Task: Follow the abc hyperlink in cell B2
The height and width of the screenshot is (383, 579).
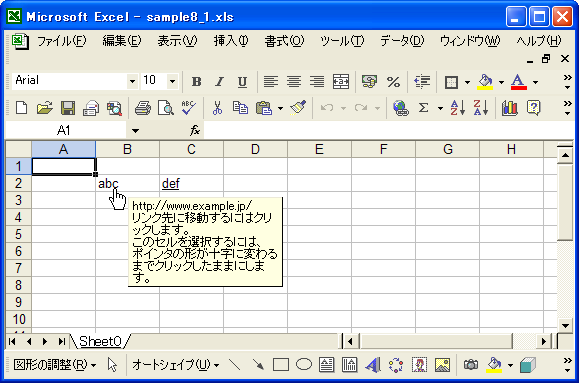Action: click(x=108, y=184)
